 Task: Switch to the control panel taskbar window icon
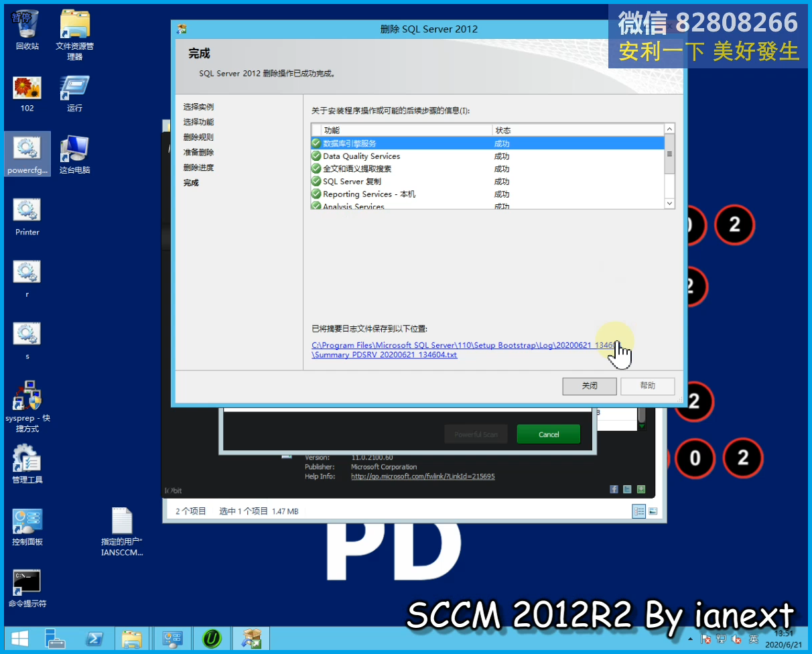173,639
